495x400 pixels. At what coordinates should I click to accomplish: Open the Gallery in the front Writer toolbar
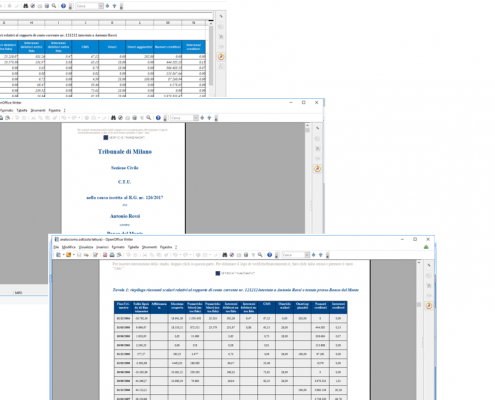[239, 255]
